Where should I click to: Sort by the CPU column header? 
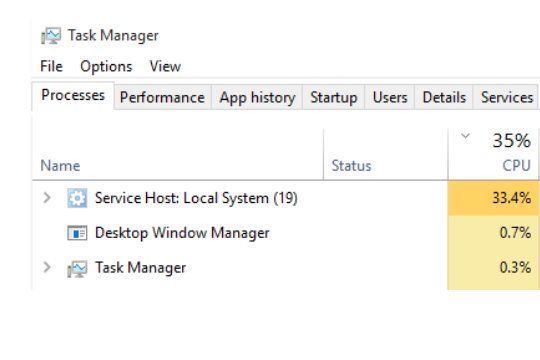coord(494,154)
